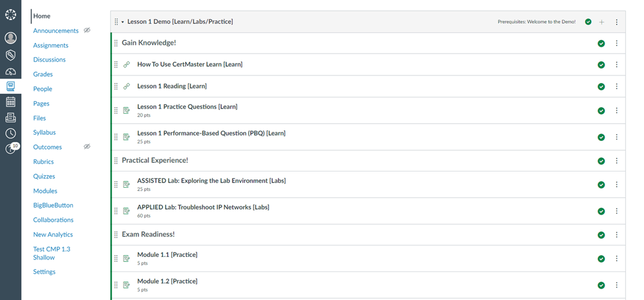Open the options menu for the Lesson 1 Demo module
The width and height of the screenshot is (644, 300).
pyautogui.click(x=617, y=22)
